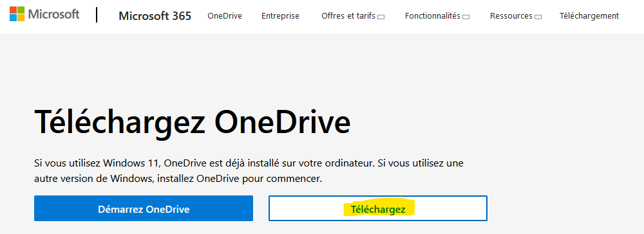Click the Téléchargez OneDrive main heading
Image resolution: width=644 pixels, height=234 pixels.
[192, 122]
